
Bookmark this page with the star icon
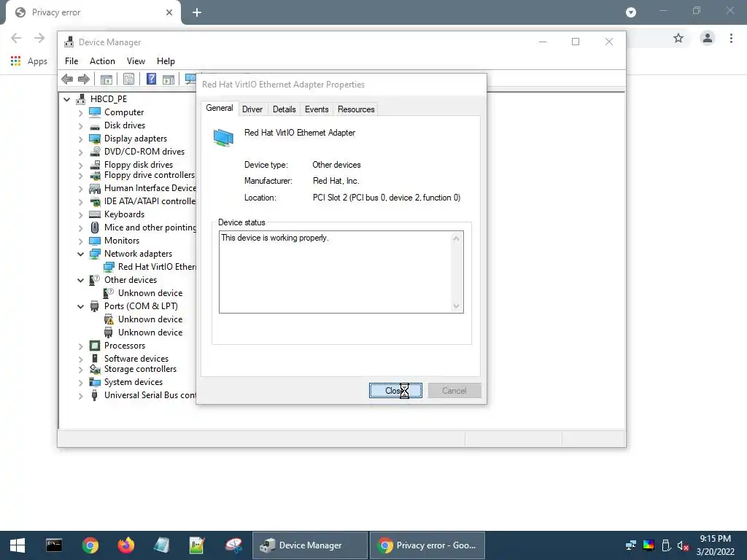coord(678,38)
